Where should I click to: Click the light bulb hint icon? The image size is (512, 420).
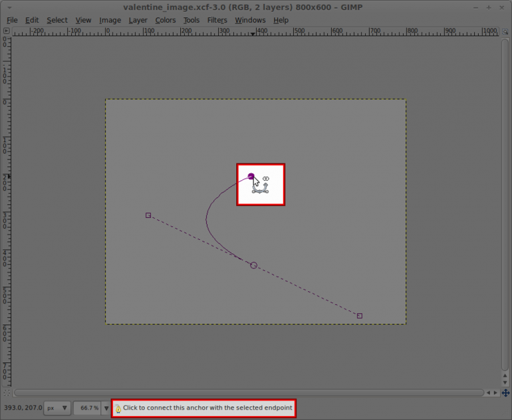click(118, 409)
